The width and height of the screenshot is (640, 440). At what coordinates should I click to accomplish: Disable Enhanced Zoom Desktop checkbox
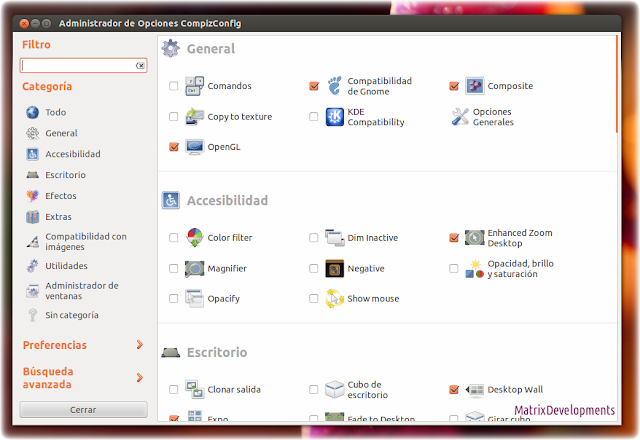(454, 238)
